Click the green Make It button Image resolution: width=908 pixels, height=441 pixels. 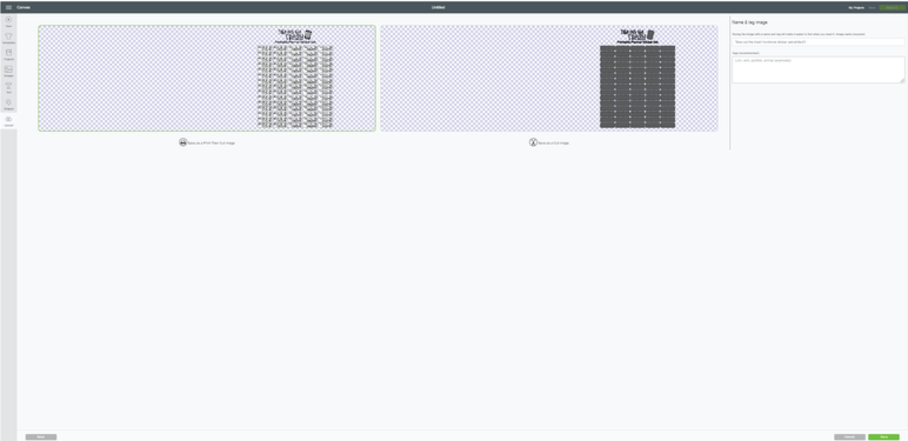click(892, 8)
